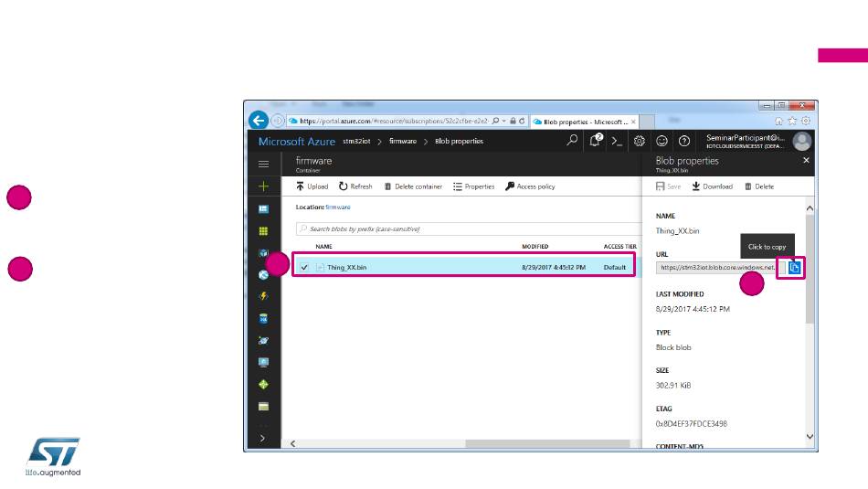Open the SeminarParticipant account menu
The height and width of the screenshot is (489, 868).
point(745,142)
